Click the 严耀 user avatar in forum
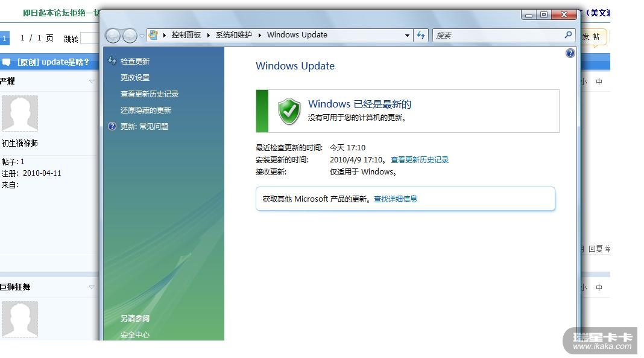 click(x=20, y=113)
